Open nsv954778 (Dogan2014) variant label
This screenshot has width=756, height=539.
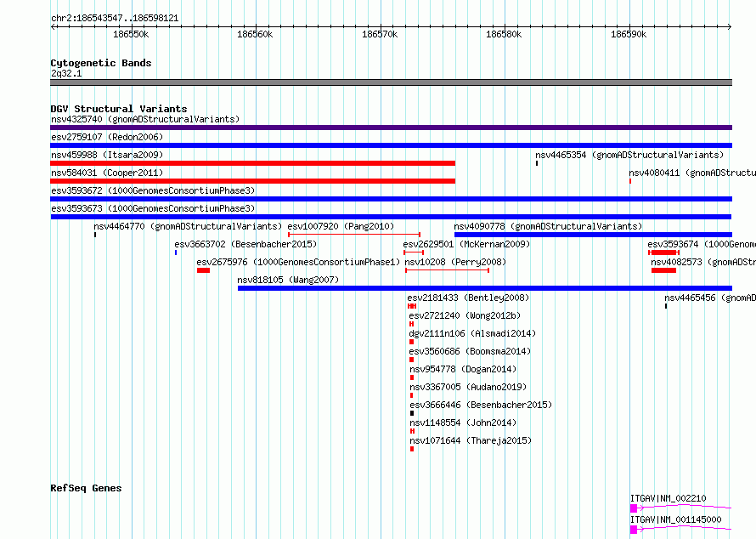(x=463, y=369)
